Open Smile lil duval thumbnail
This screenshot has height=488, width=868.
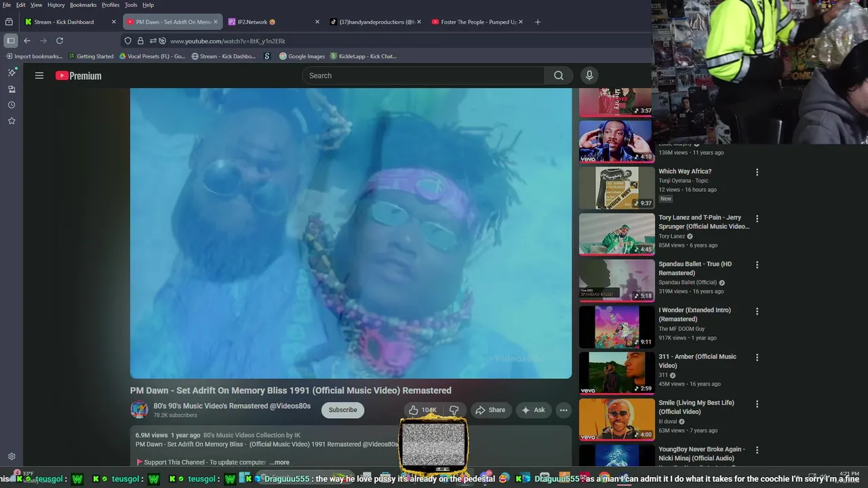[x=617, y=418]
